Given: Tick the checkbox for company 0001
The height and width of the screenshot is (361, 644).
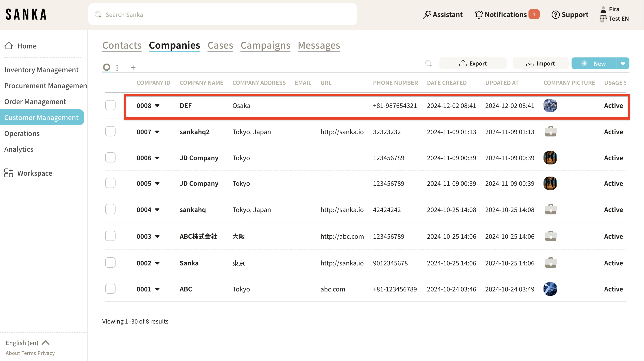Looking at the screenshot, I should pos(110,289).
